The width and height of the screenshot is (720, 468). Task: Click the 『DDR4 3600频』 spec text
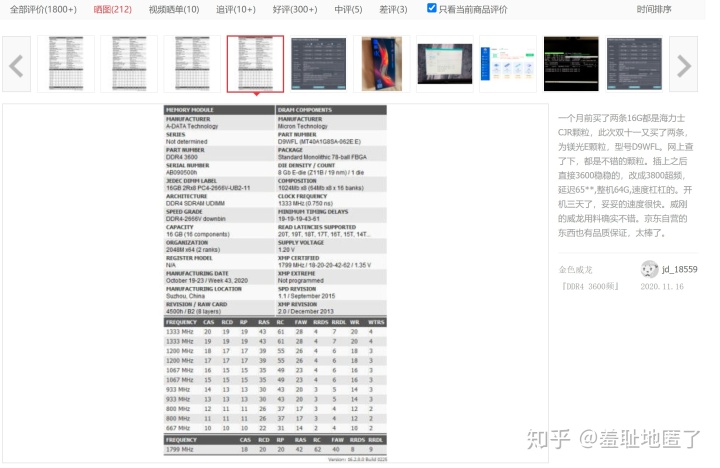click(590, 286)
